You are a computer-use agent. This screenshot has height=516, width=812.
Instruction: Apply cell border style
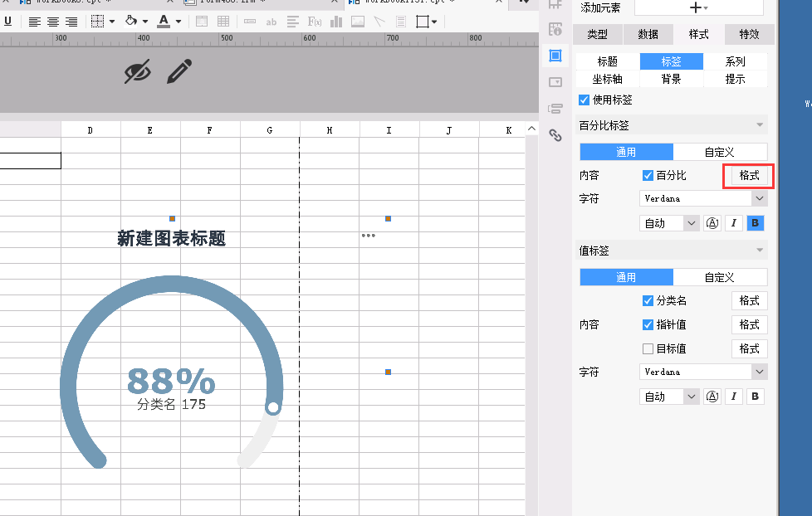[x=97, y=22]
